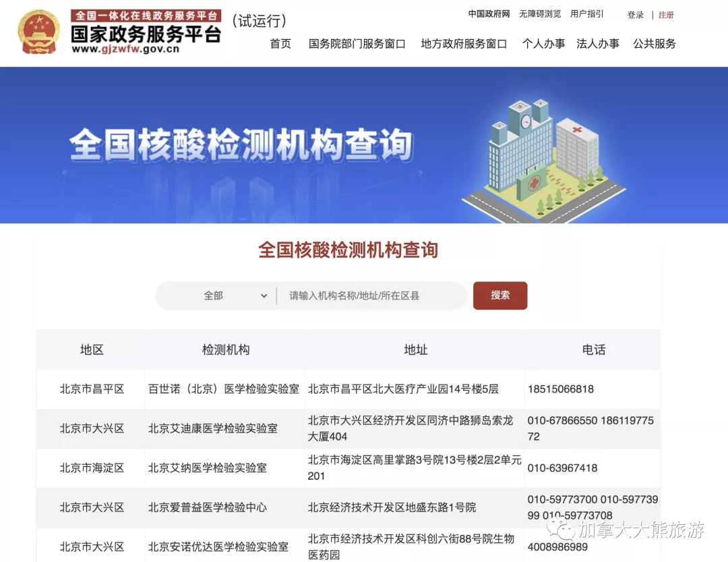Click the 检测机构 column header
The image size is (728, 562).
tap(226, 349)
